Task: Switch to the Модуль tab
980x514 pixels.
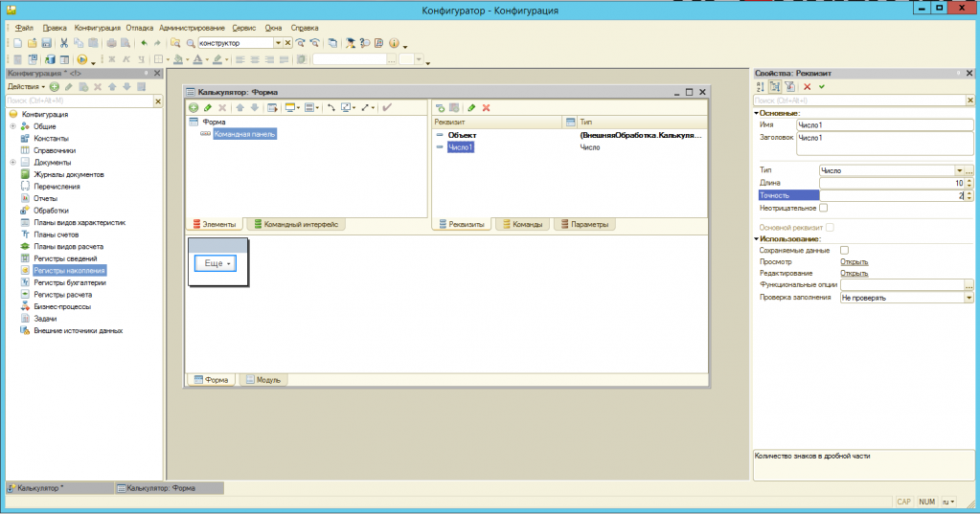Action: pos(263,379)
